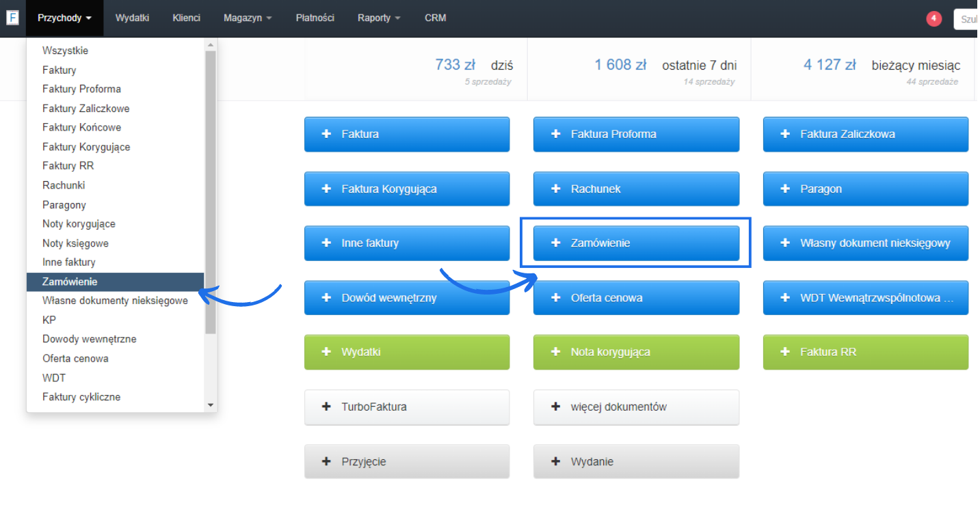Click the green Wydatki button
Image resolution: width=980 pixels, height=518 pixels.
[x=407, y=352]
